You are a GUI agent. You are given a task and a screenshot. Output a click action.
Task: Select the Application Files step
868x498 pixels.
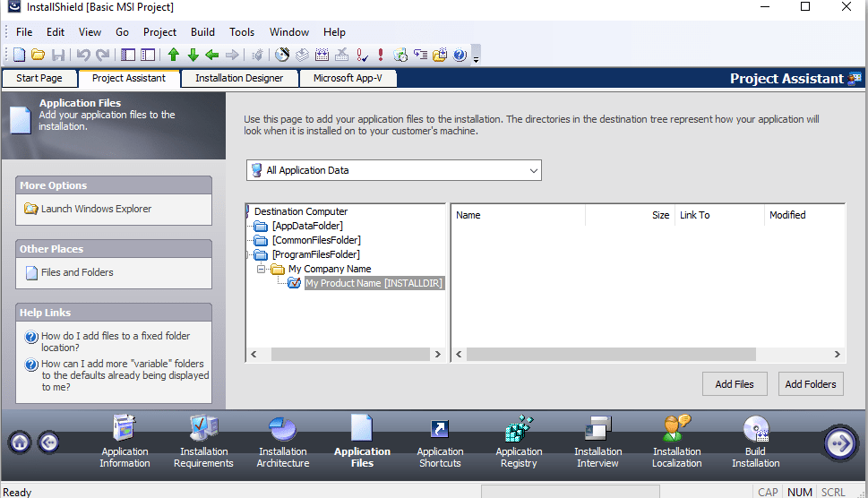click(x=362, y=441)
